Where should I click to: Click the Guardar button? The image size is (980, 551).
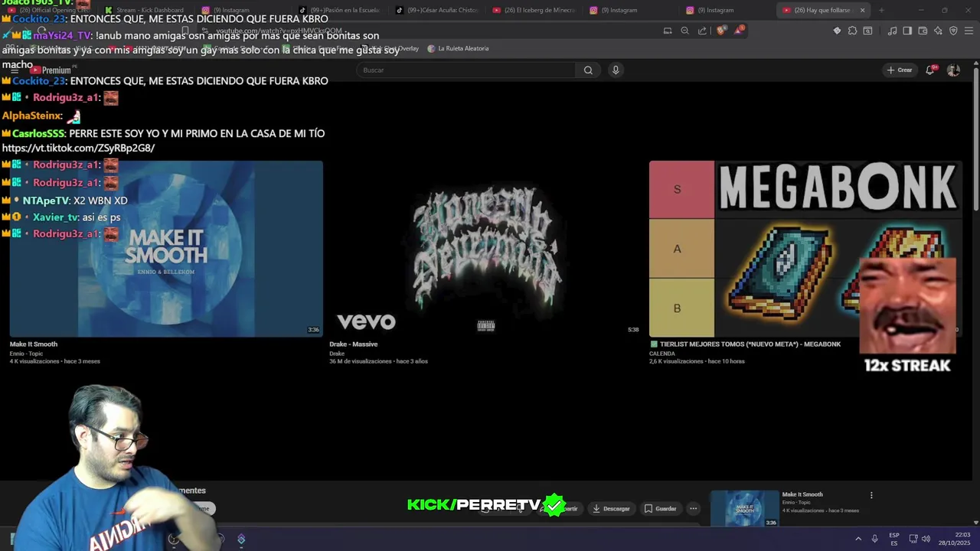[660, 508]
